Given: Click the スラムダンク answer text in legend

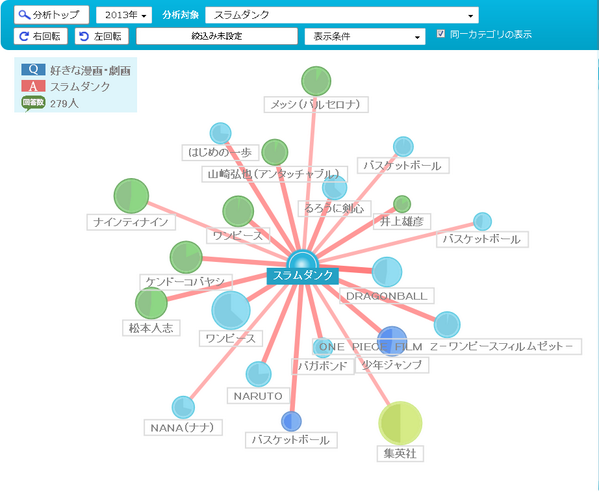Looking at the screenshot, I should (x=80, y=87).
